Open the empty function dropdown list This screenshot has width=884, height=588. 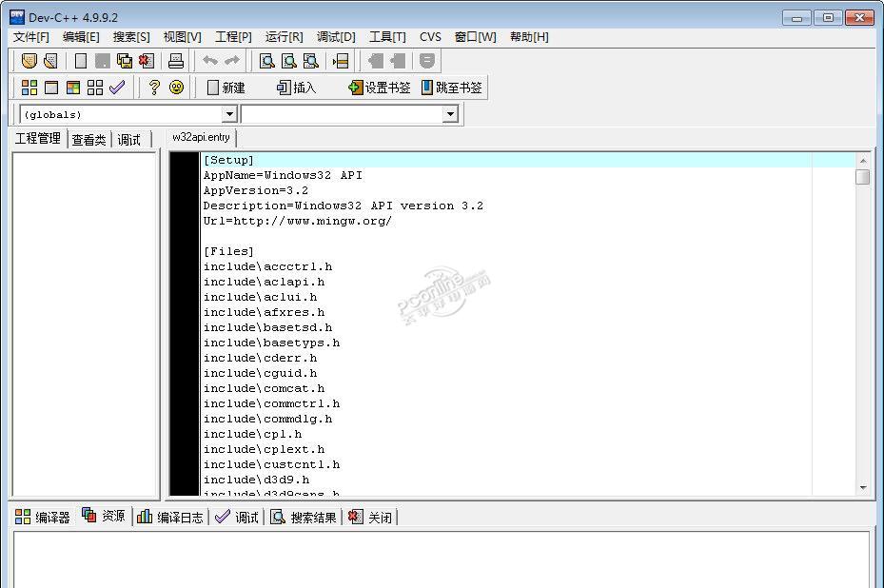(450, 114)
